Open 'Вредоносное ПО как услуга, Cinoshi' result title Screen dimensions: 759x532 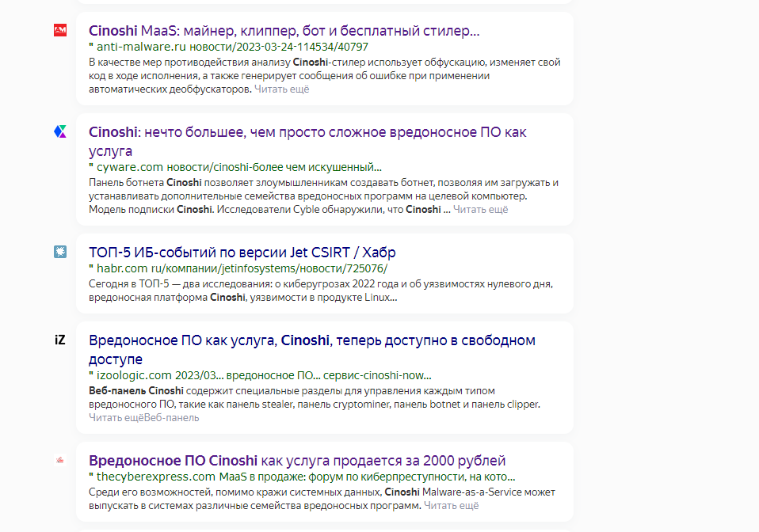coord(311,350)
